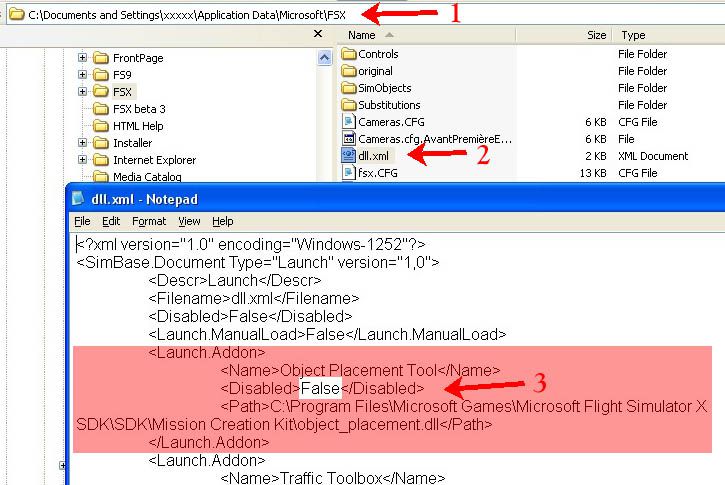The image size is (725, 485).
Task: Select the original folder name
Action: point(375,71)
